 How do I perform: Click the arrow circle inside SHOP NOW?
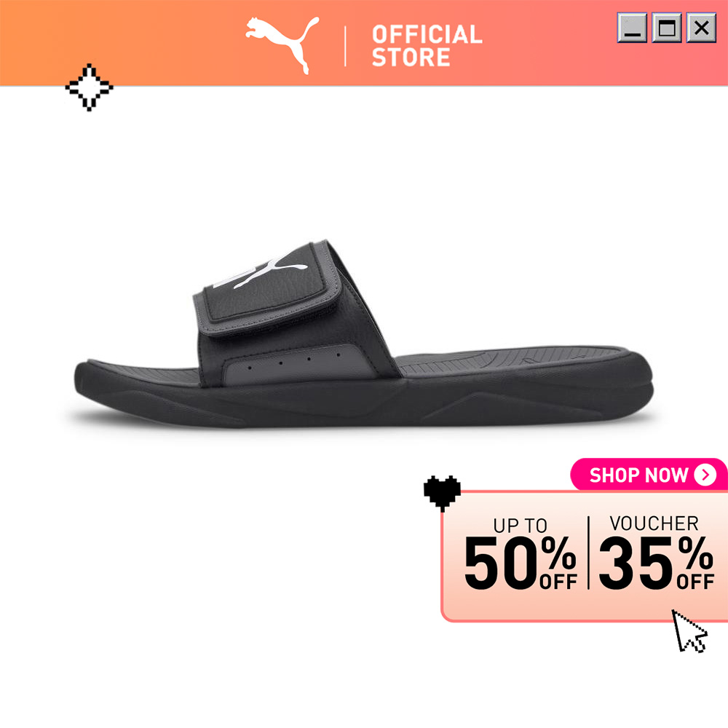tap(705, 475)
